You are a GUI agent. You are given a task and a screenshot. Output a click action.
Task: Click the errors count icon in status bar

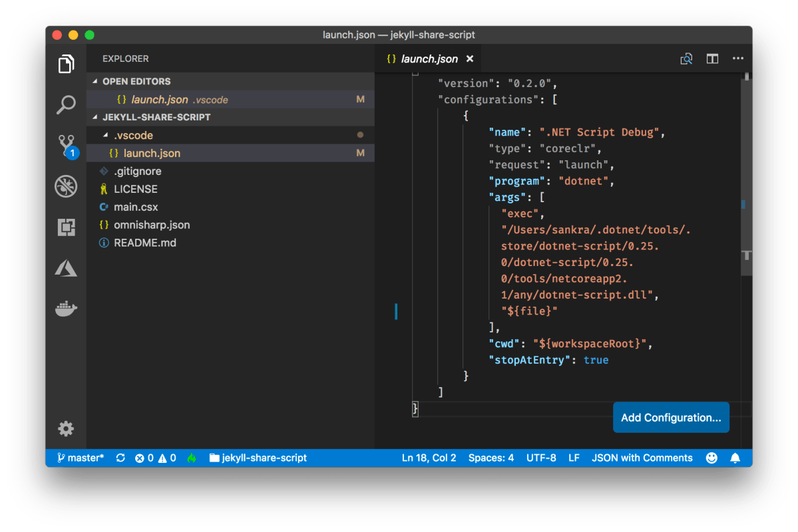pyautogui.click(x=144, y=458)
